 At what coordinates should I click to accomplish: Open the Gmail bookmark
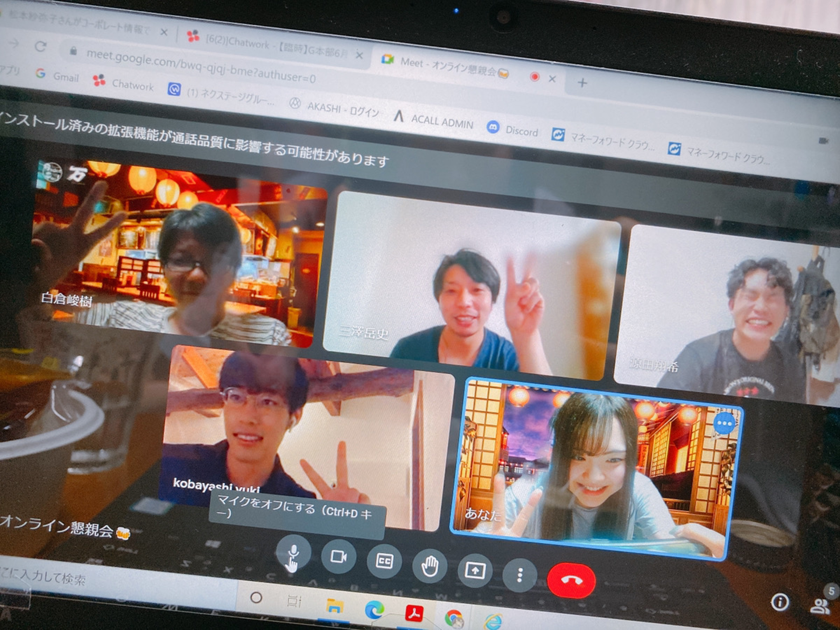[x=57, y=75]
